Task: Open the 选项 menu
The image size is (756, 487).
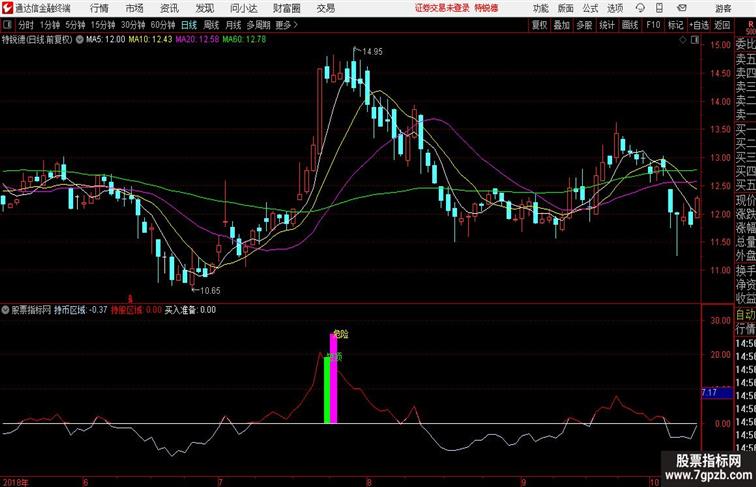Action: pyautogui.click(x=615, y=8)
